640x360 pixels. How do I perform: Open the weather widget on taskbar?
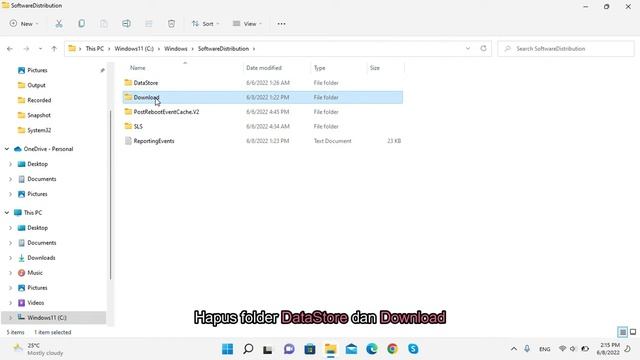(39, 349)
